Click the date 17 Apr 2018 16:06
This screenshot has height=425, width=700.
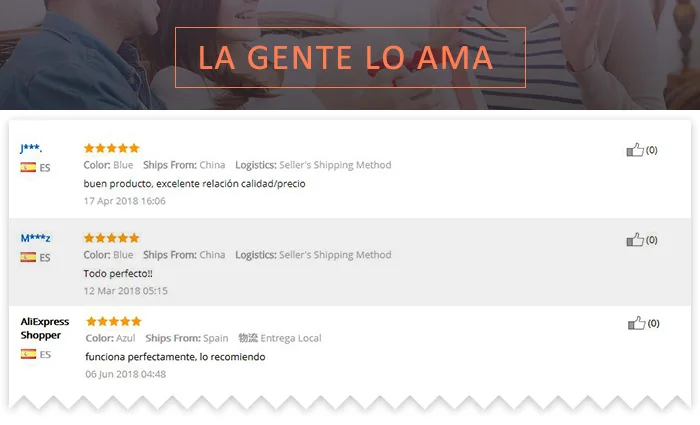tap(125, 201)
